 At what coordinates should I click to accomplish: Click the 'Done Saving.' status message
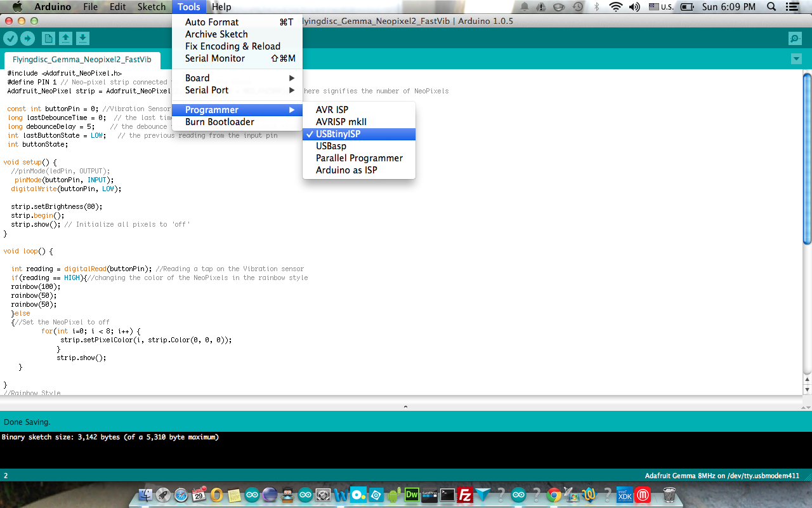point(27,422)
